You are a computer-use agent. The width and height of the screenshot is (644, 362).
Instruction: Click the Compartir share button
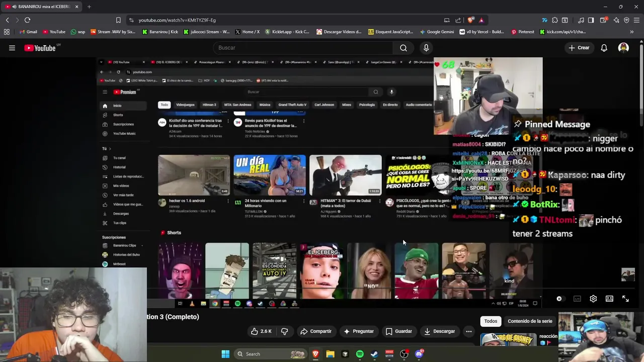click(x=316, y=331)
